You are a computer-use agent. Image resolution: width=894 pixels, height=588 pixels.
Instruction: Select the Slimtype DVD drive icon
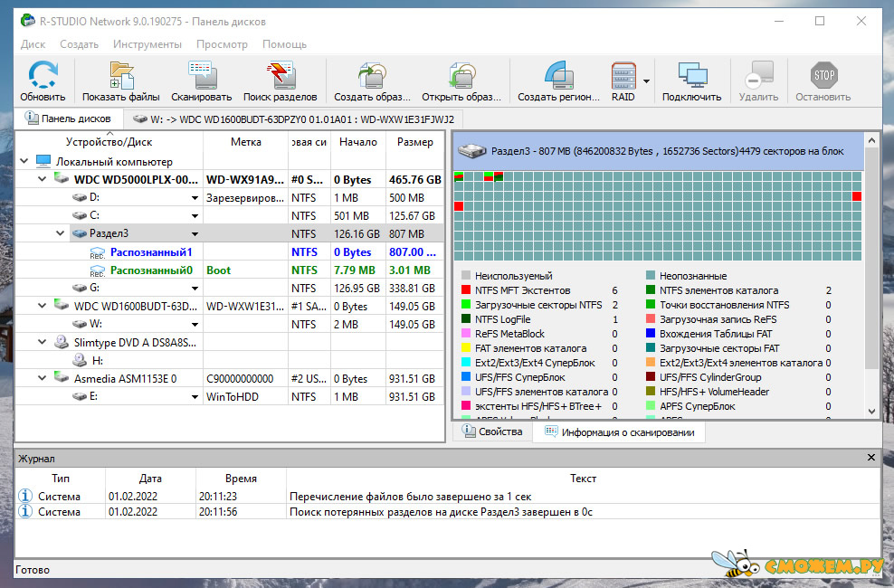62,343
